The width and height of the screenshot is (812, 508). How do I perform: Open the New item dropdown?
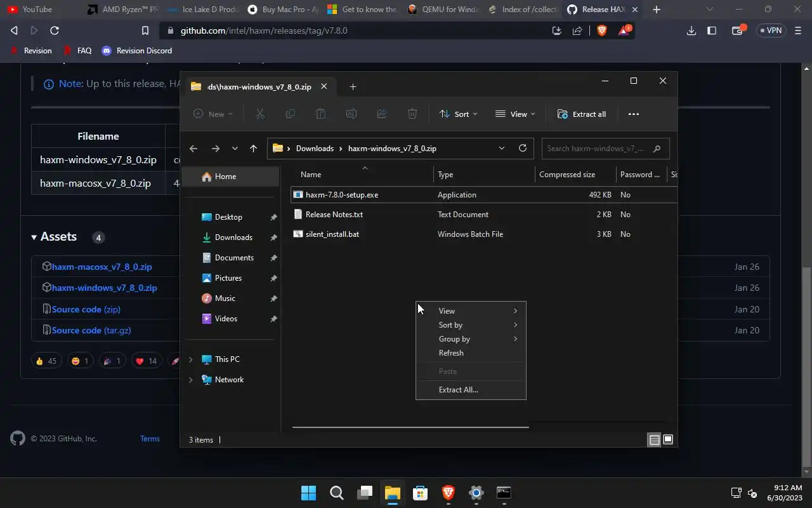click(213, 114)
